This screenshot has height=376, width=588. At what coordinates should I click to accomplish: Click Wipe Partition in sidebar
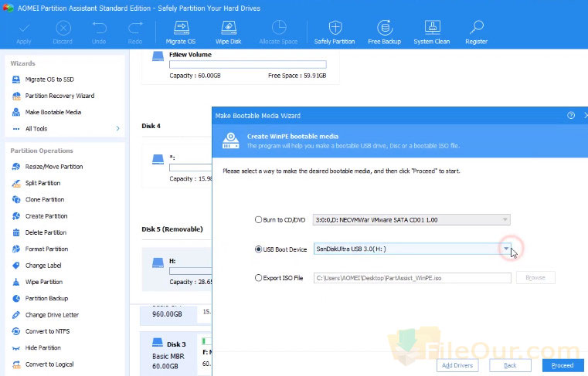(x=37, y=283)
